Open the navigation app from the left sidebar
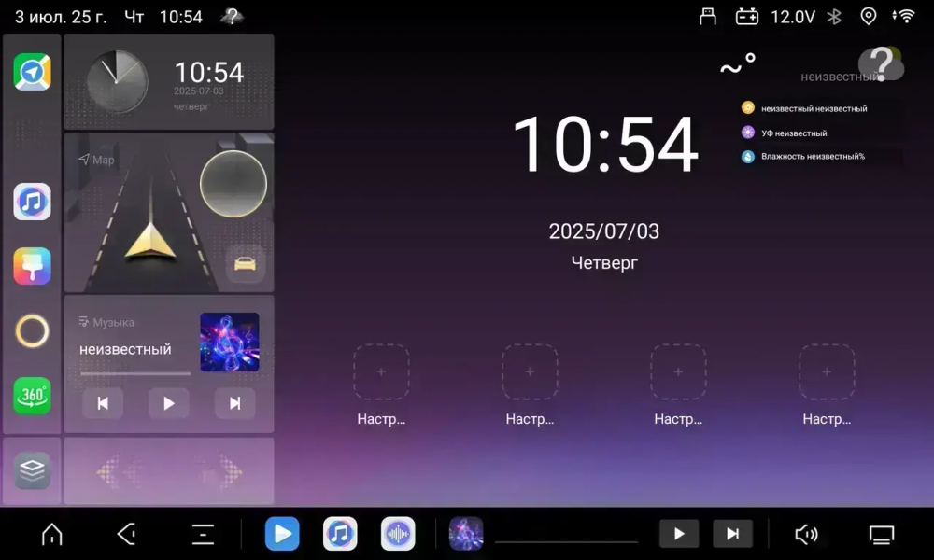 [x=32, y=71]
